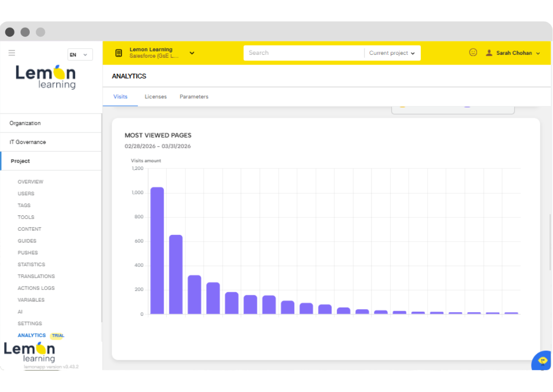
Task: Open the EN language dropdown
Action: [80, 55]
